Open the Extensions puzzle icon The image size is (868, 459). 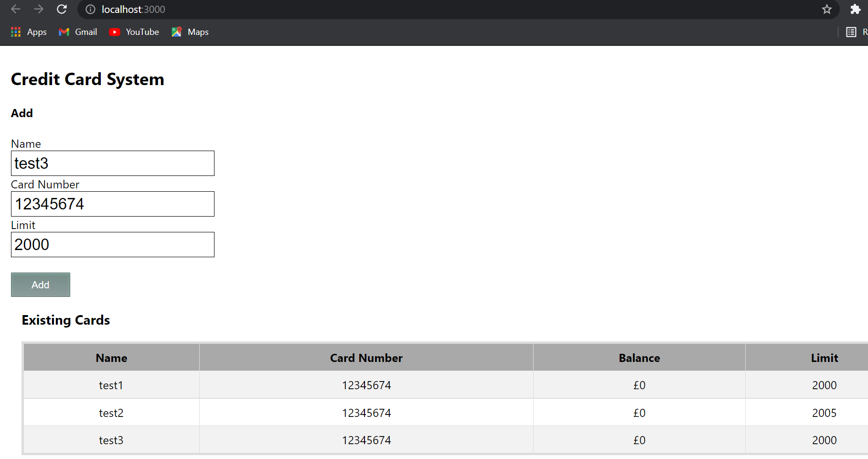855,9
